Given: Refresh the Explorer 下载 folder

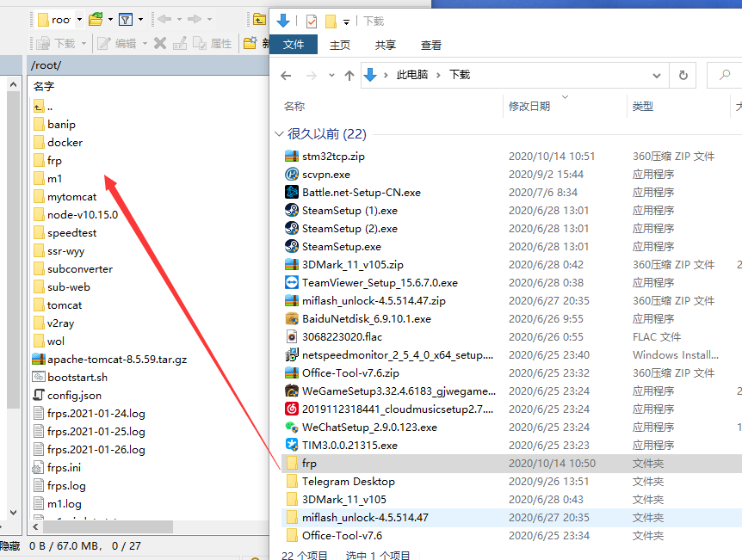Looking at the screenshot, I should tap(683, 75).
